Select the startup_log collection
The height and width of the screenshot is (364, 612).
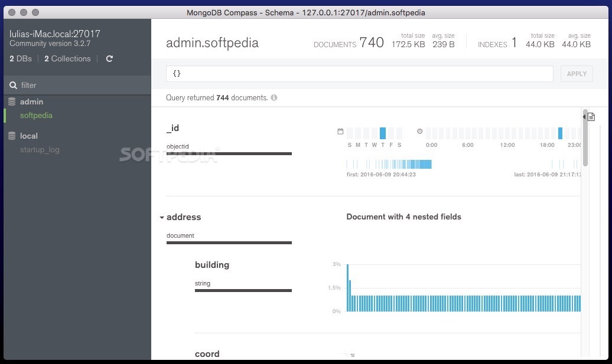click(x=40, y=150)
